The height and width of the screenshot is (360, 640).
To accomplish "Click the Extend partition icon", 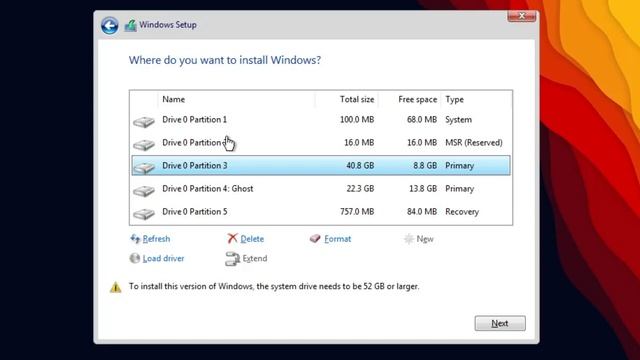I will [x=232, y=259].
